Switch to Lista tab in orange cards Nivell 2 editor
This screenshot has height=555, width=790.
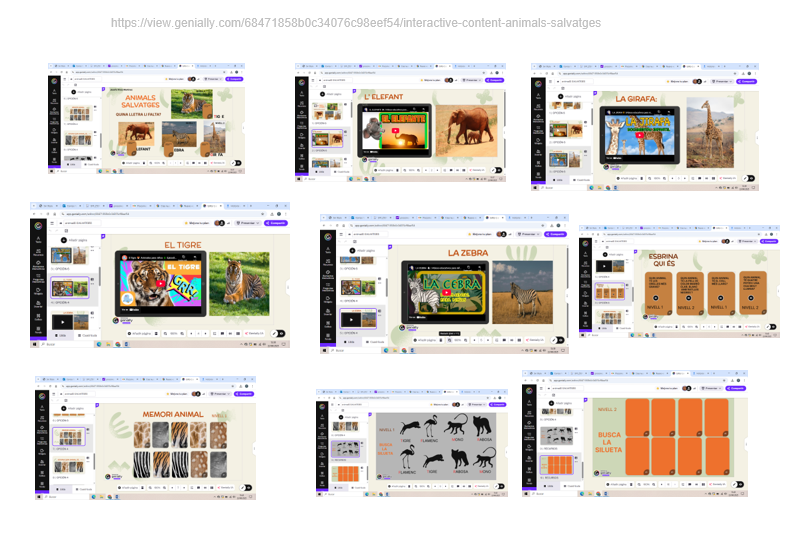(549, 486)
